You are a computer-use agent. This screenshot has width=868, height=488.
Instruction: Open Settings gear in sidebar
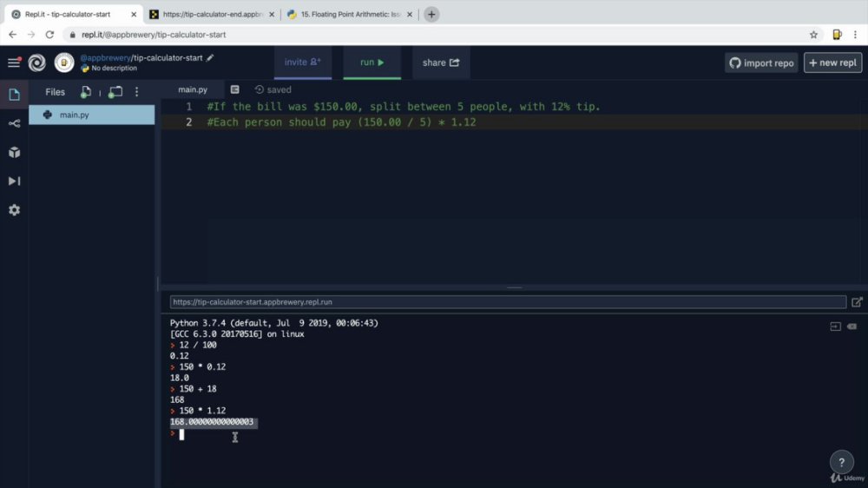click(x=15, y=210)
